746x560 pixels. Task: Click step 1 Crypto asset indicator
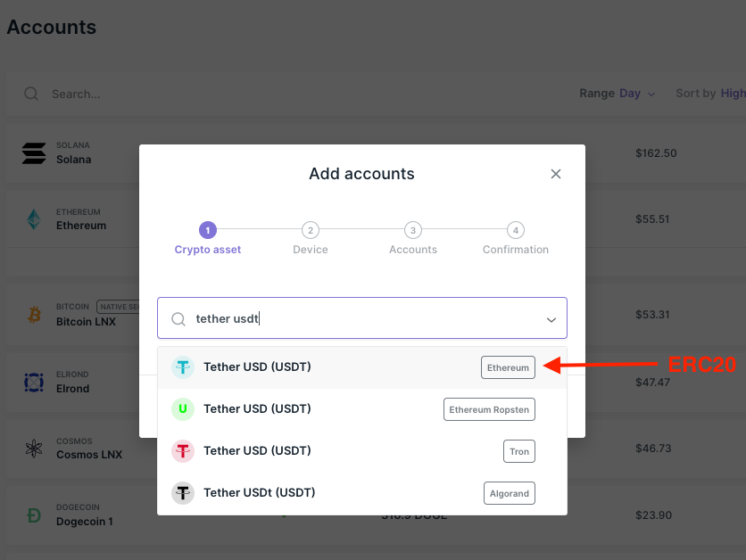click(x=208, y=230)
